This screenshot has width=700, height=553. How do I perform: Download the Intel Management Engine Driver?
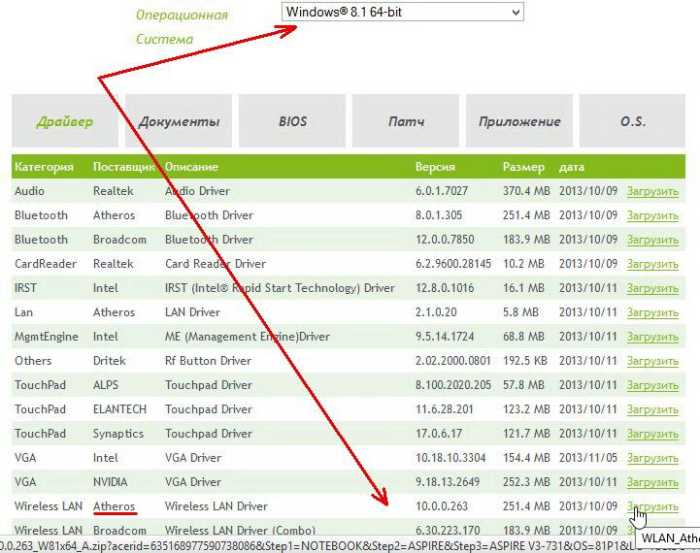pos(652,337)
